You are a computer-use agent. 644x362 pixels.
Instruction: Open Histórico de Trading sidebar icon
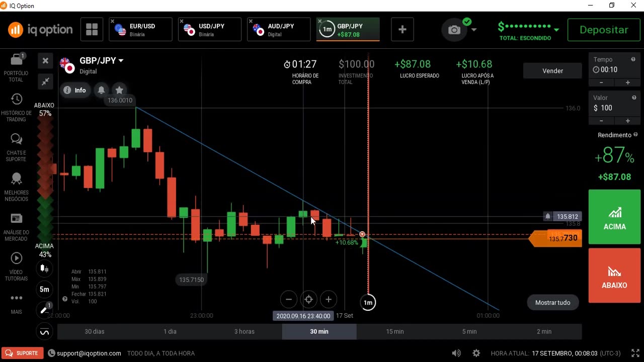[x=16, y=99]
